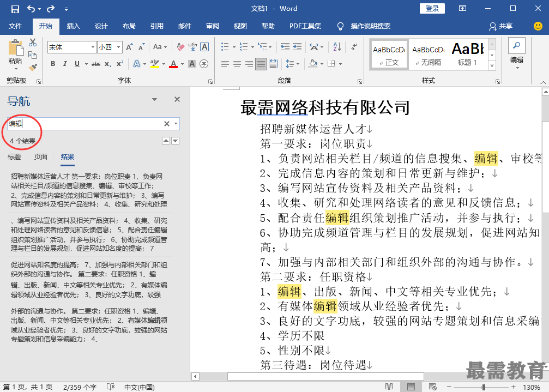Click the 操作说明搜索 search box
This screenshot has width=549, height=392.
coord(370,26)
